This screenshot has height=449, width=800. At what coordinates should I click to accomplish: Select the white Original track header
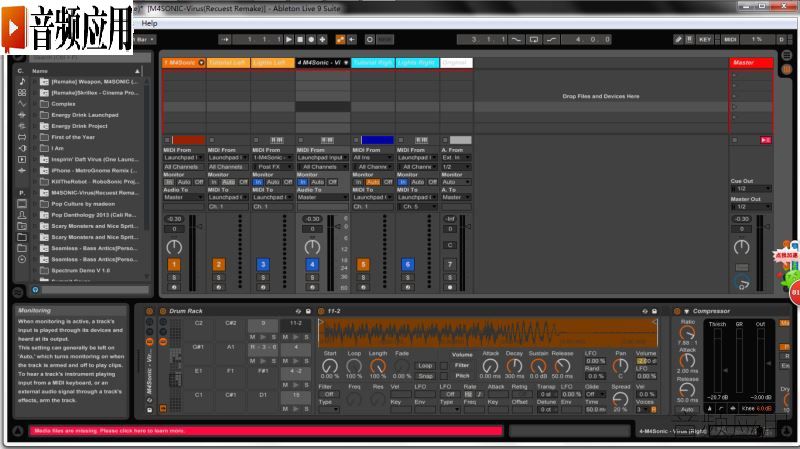pos(456,62)
